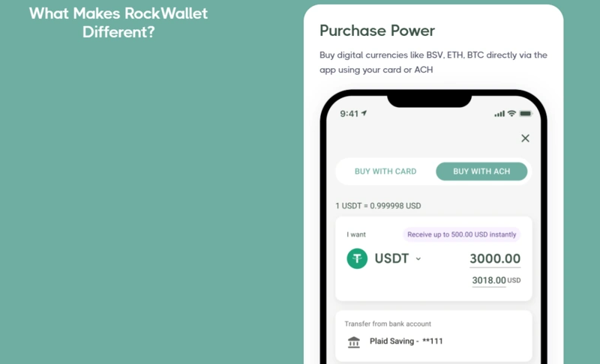Image resolution: width=600 pixels, height=364 pixels.
Task: Select the BUY WITH ACH tab
Action: click(481, 172)
